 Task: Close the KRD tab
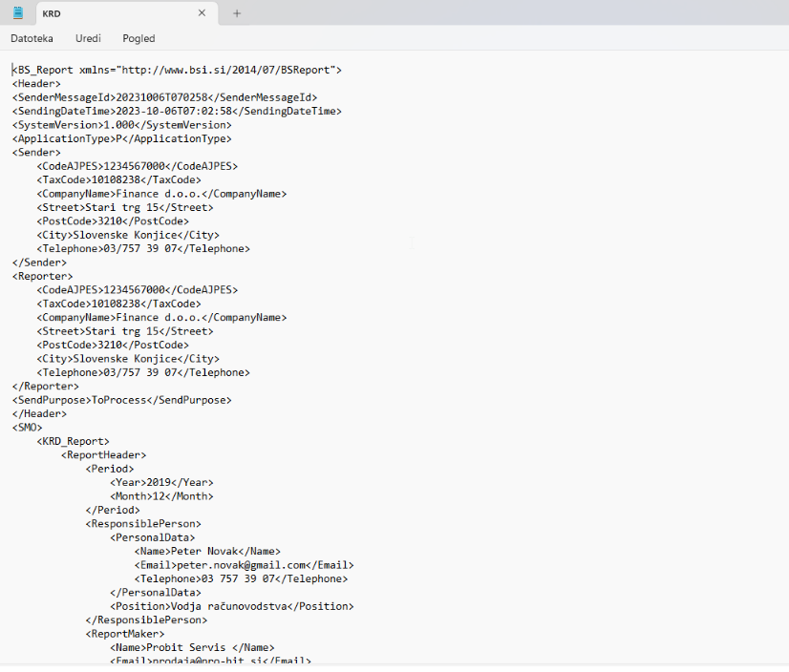[202, 13]
